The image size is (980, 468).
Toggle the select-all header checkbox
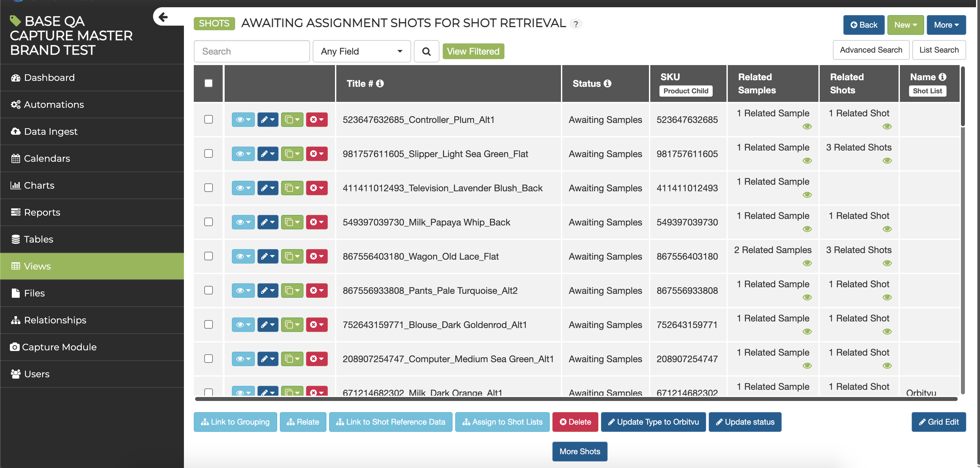[209, 83]
